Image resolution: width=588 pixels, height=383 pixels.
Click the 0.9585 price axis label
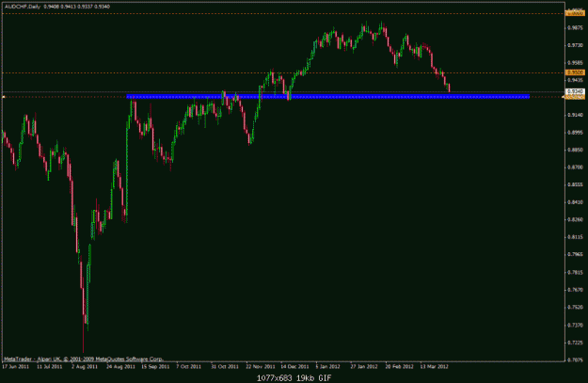click(x=576, y=63)
